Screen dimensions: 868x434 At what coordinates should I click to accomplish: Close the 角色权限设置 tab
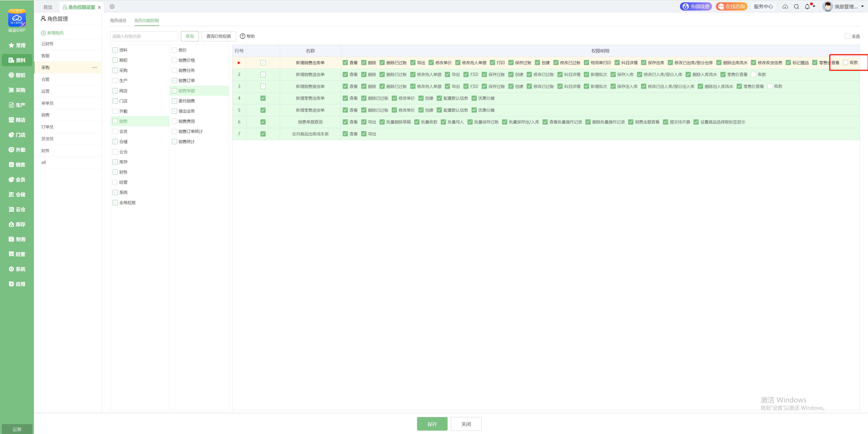(99, 7)
